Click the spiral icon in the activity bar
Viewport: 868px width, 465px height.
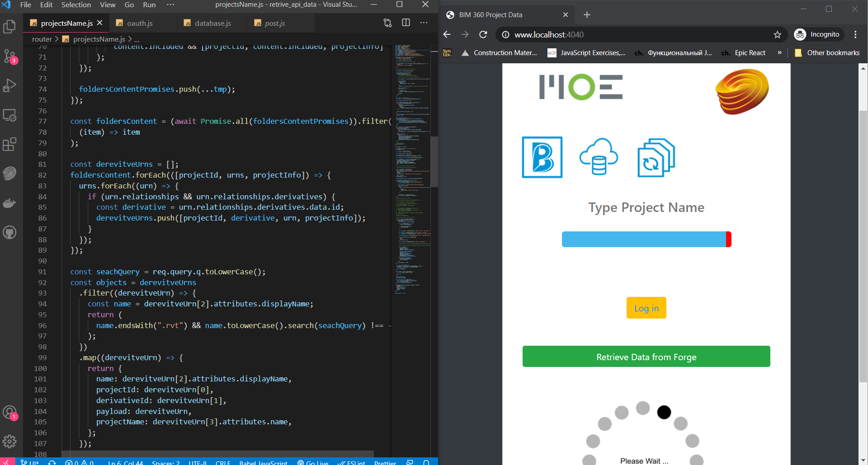point(9,174)
